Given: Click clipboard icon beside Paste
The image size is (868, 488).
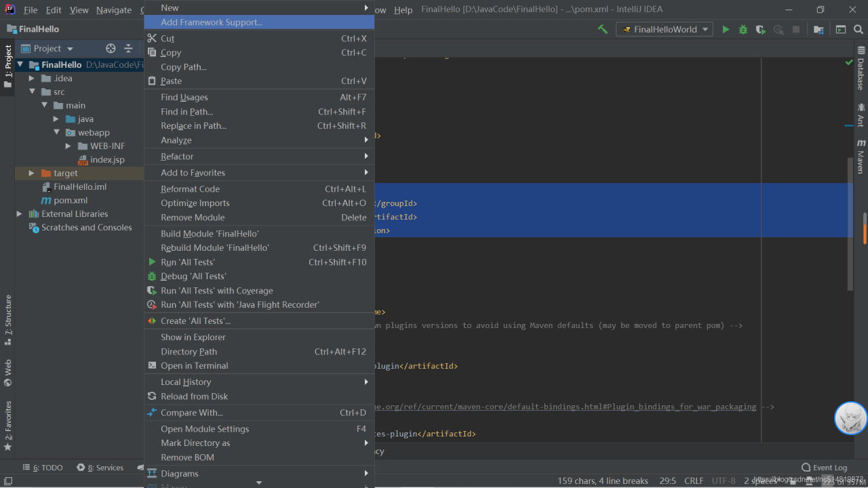Looking at the screenshot, I should point(152,81).
